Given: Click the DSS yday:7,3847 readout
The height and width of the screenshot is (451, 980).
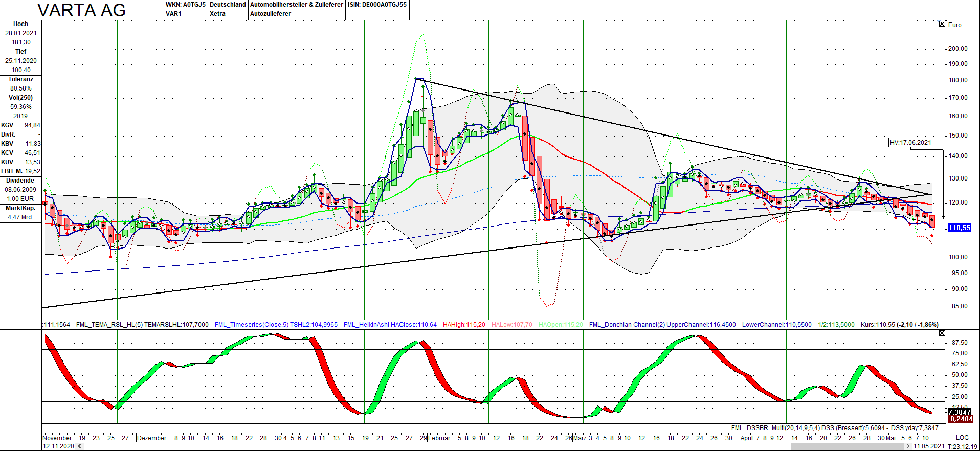Looking at the screenshot, I should pos(915,428).
